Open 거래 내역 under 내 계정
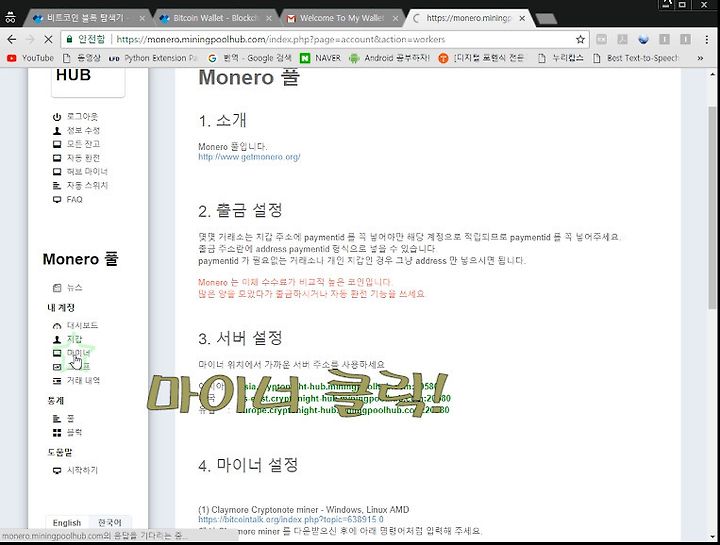This screenshot has height=545, width=720. (x=76, y=381)
